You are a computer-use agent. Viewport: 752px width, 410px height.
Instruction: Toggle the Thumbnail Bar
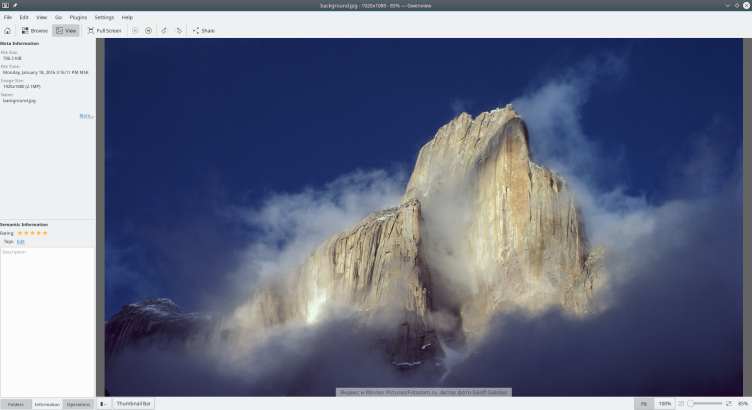tap(133, 404)
